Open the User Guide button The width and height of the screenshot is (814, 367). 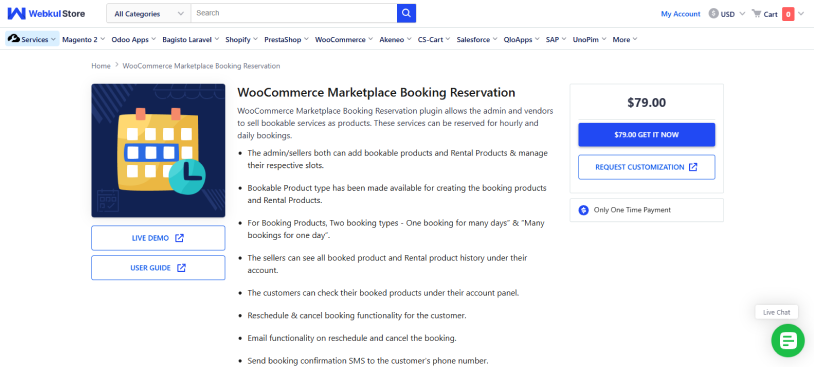point(158,268)
